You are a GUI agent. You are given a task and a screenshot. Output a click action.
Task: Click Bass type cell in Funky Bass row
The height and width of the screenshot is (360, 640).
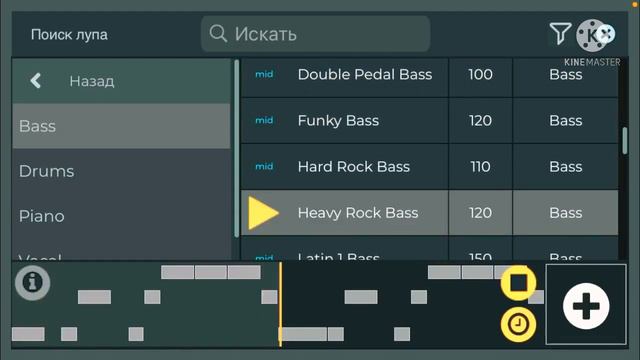click(565, 121)
